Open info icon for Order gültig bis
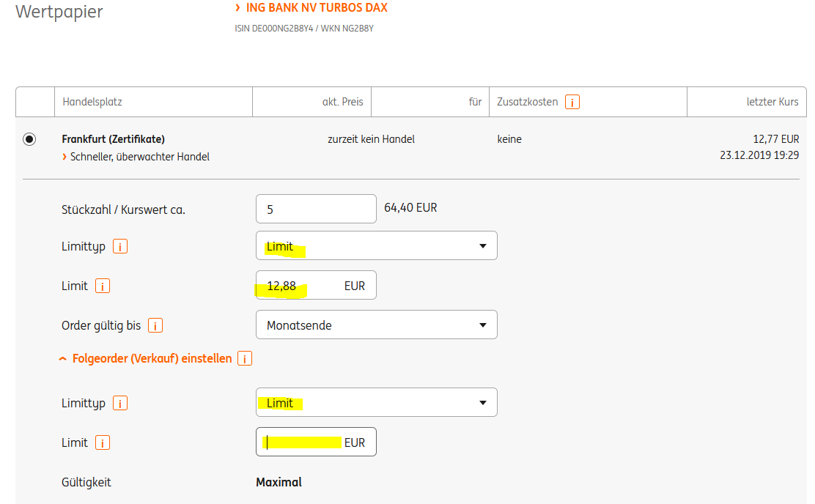Viewport: 815px width, 504px height. [155, 325]
